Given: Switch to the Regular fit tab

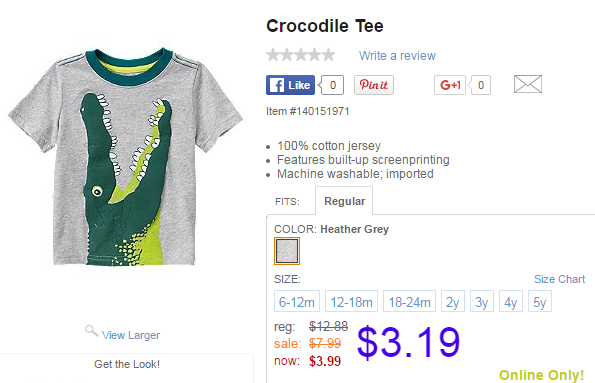Looking at the screenshot, I should pos(344,201).
